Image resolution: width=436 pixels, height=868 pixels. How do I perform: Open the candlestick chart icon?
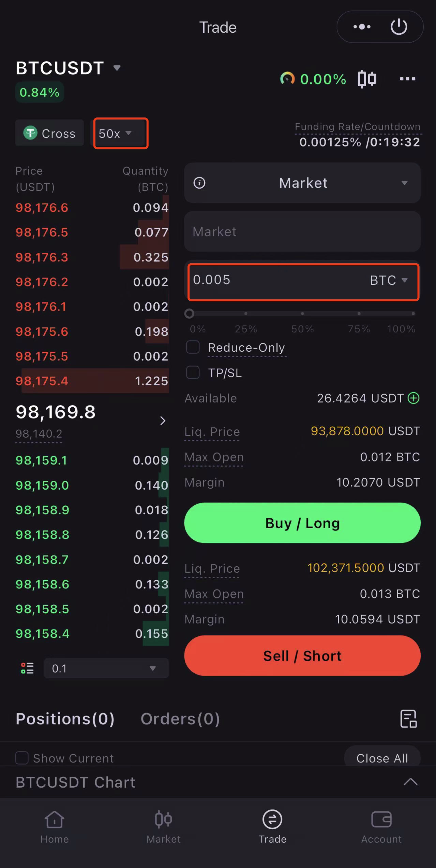point(367,79)
